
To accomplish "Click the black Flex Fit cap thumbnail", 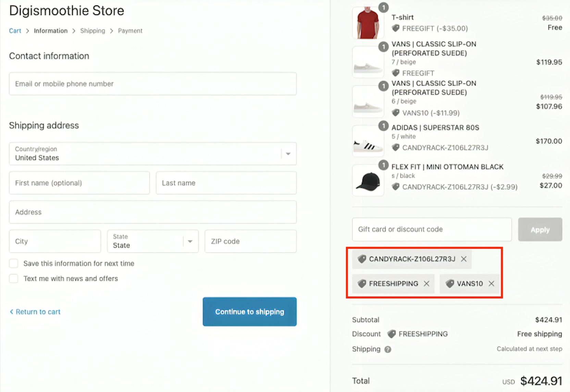I will (x=368, y=181).
